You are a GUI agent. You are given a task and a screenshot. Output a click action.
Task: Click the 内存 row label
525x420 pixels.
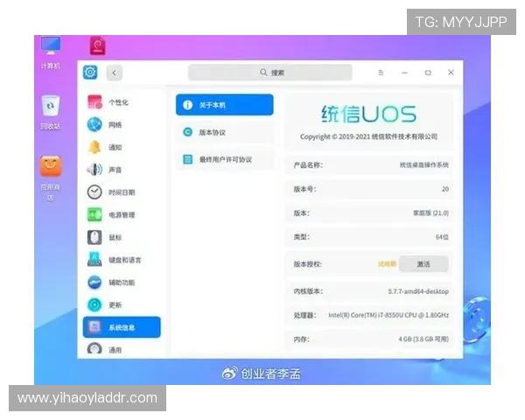(x=302, y=339)
